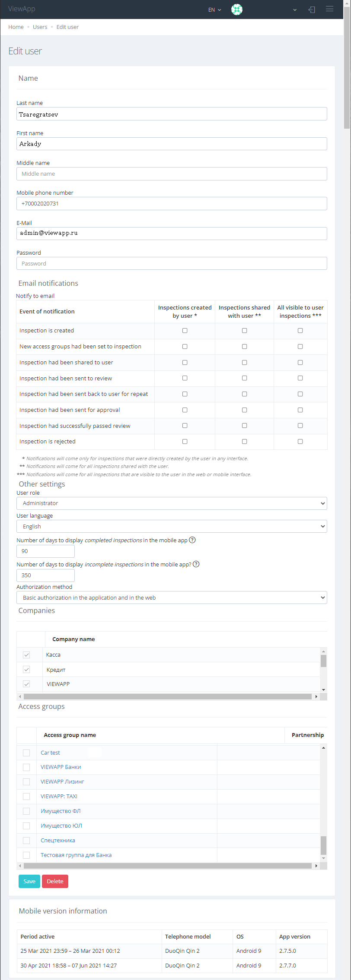Click the incomplete inspections days field (350)

coord(45,575)
